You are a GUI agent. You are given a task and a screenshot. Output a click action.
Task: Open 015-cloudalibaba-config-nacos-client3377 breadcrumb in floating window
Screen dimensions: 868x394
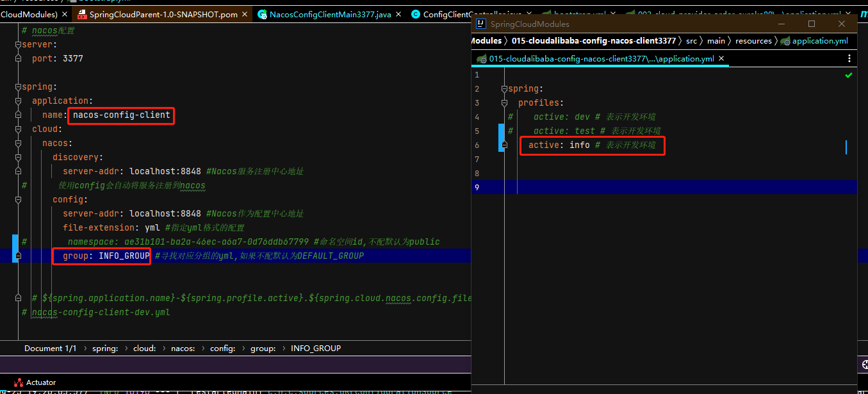click(x=593, y=40)
